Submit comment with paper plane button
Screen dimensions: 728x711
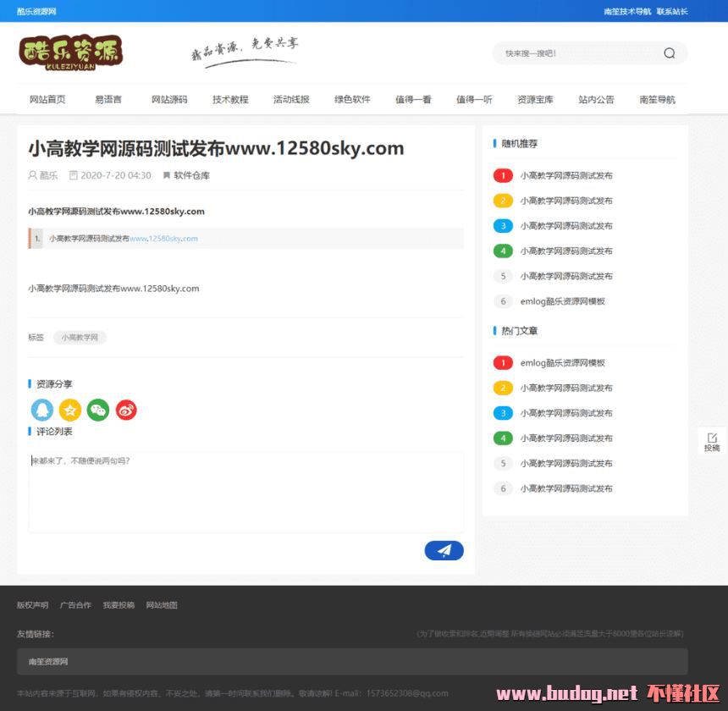click(444, 551)
